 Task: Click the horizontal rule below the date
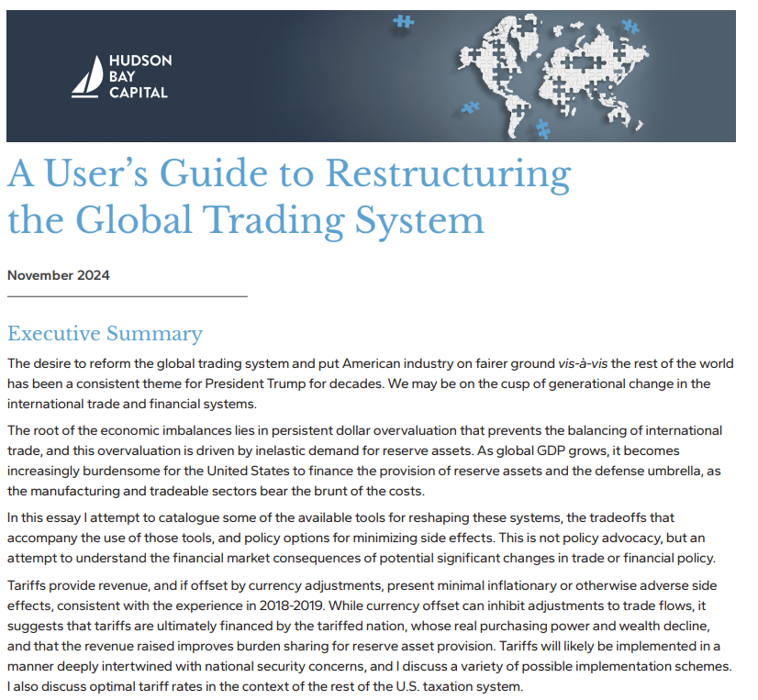tap(128, 296)
